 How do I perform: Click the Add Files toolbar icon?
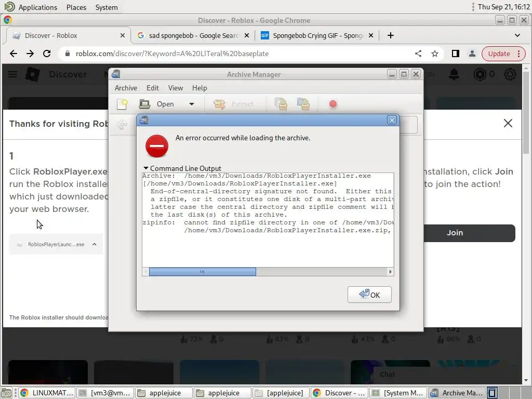point(281,104)
